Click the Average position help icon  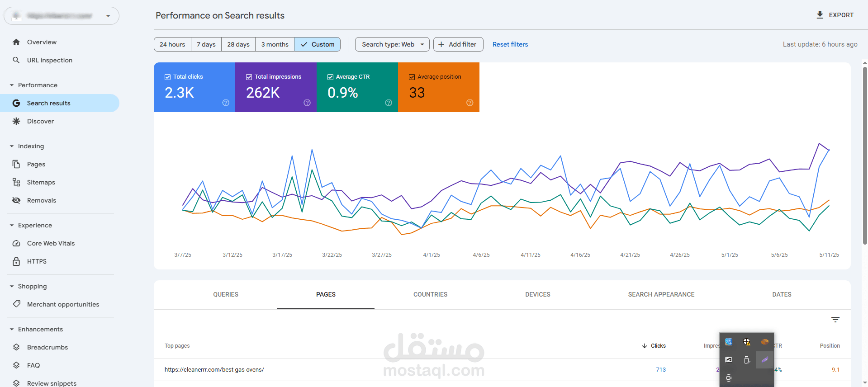point(470,103)
